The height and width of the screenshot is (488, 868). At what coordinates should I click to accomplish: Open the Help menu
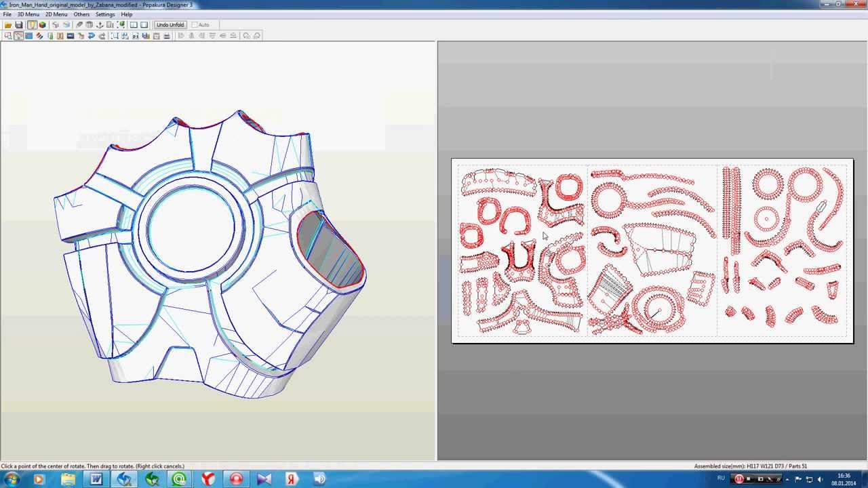point(127,14)
